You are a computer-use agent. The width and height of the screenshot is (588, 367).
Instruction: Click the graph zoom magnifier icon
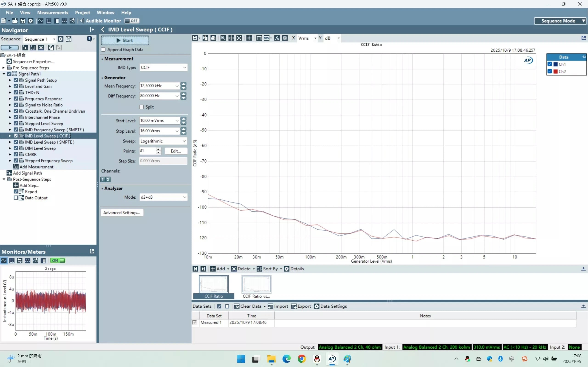point(223,38)
